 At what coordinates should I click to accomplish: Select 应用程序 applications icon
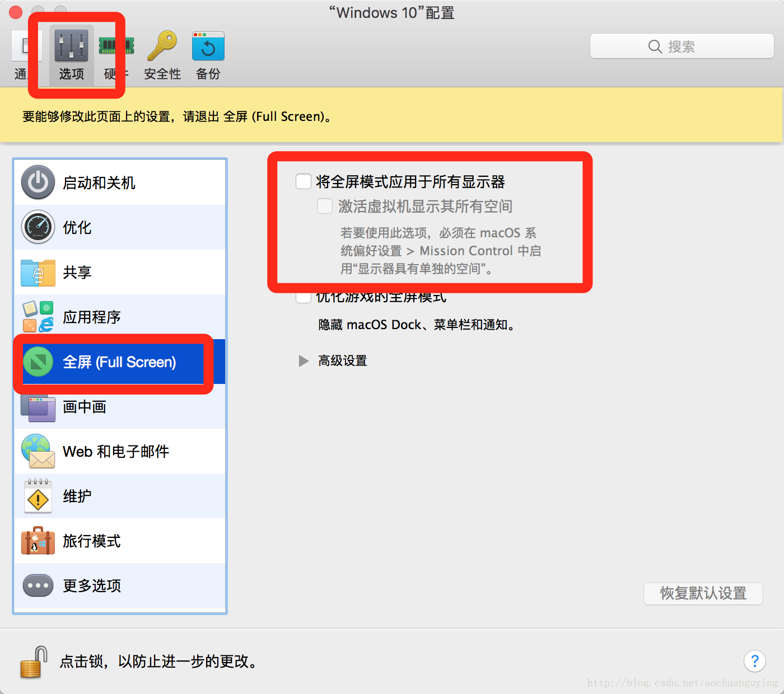pos(38,317)
